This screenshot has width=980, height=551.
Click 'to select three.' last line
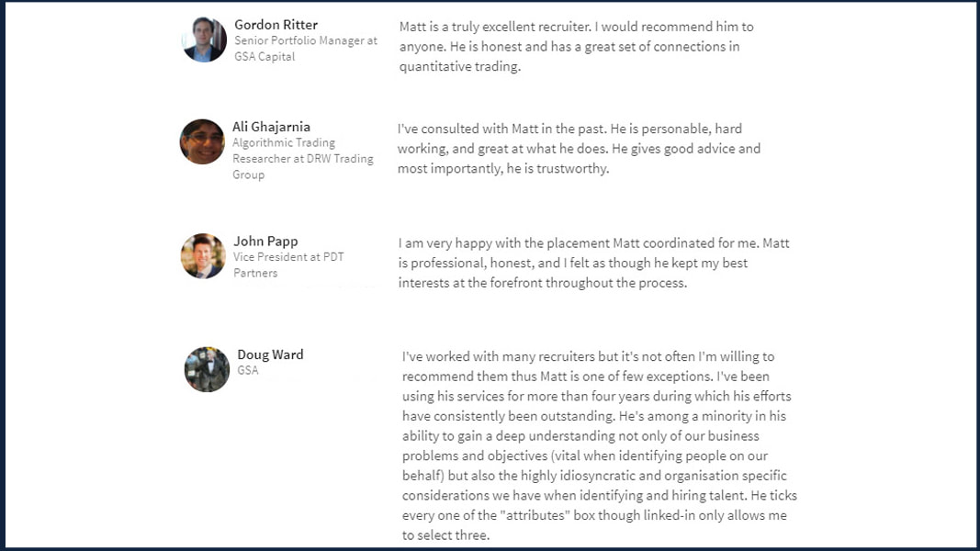(445, 535)
